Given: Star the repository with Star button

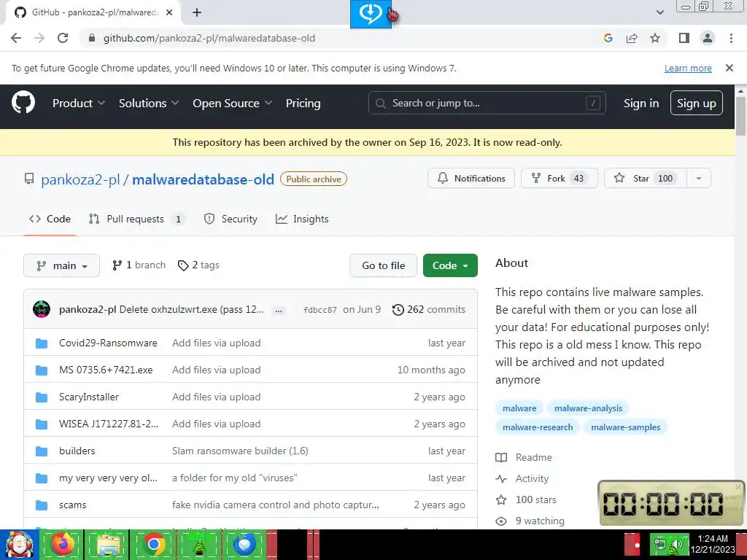Looking at the screenshot, I should pyautogui.click(x=646, y=179).
